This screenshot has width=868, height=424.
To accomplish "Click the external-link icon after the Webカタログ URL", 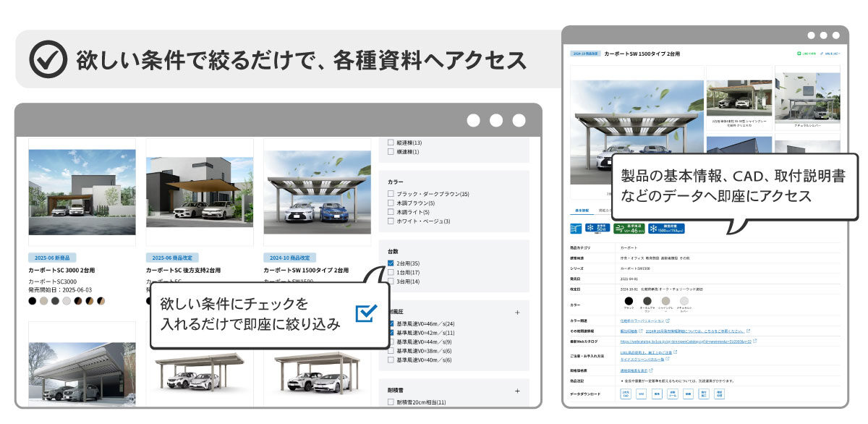I will tap(755, 342).
